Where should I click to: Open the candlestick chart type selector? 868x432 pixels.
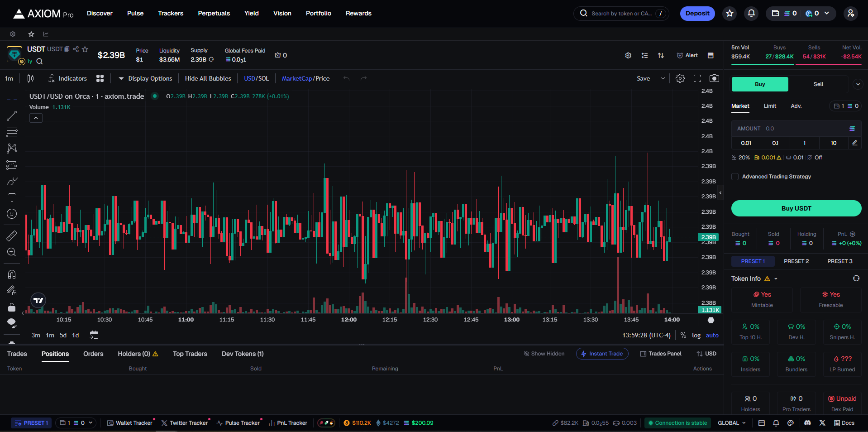(x=30, y=78)
